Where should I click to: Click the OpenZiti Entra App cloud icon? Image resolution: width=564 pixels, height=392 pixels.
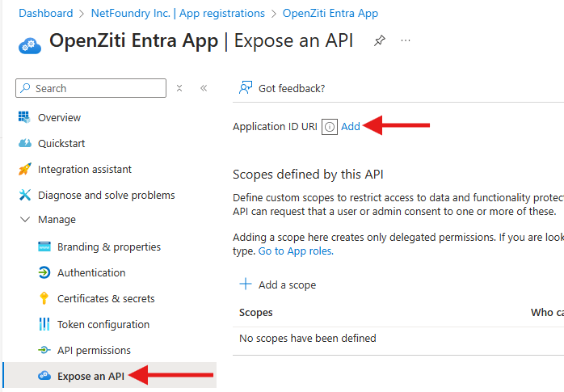coord(30,44)
